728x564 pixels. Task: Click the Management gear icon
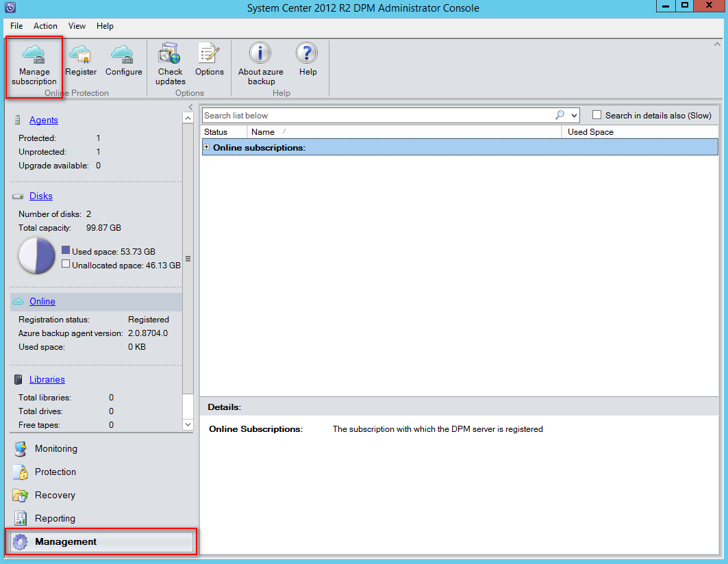20,541
